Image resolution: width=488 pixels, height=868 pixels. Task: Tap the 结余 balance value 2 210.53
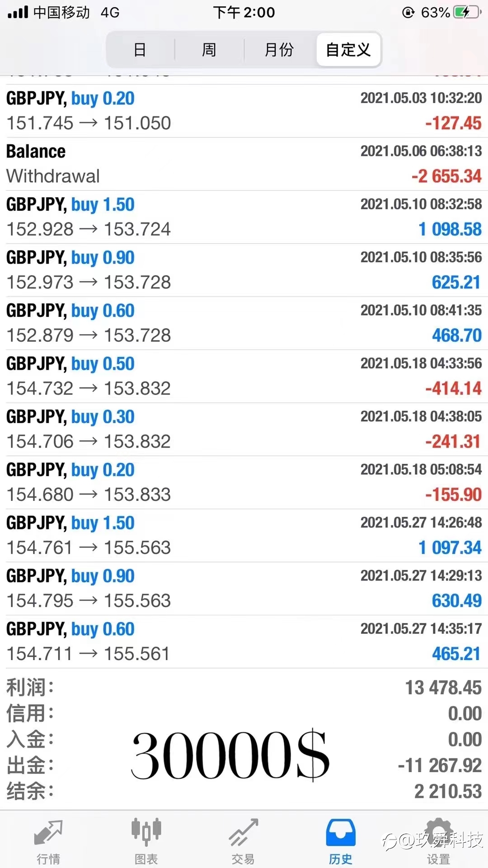pos(448,792)
